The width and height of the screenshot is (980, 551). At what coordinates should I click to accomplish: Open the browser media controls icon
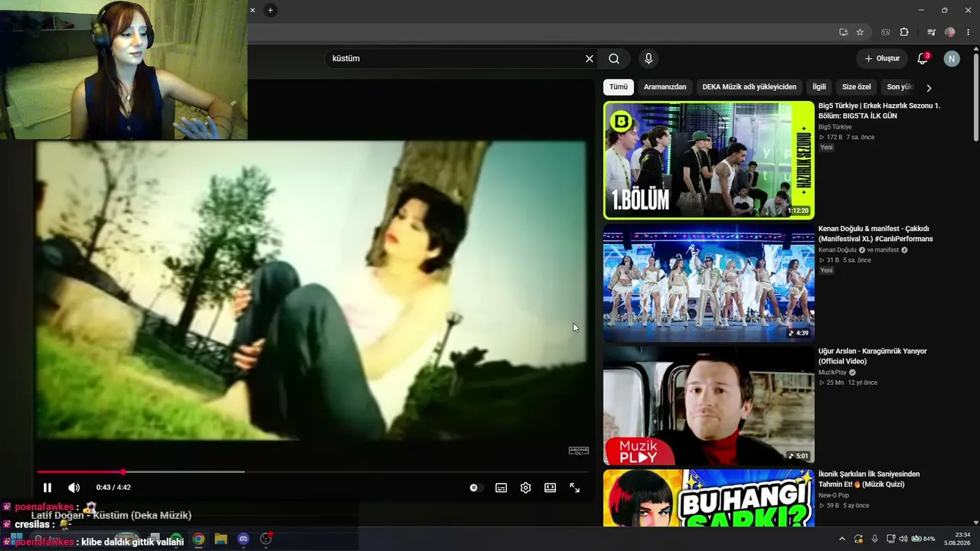pyautogui.click(x=931, y=32)
